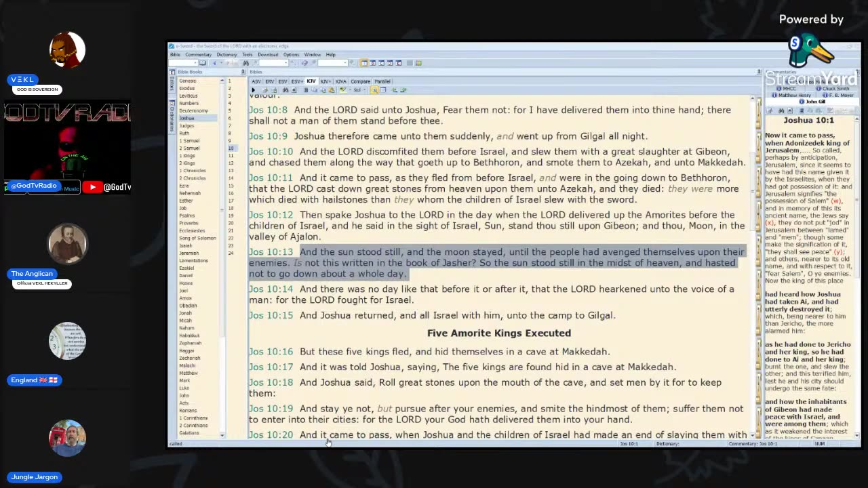Select chapter 11 in the chapter list
The image size is (868, 488).
coord(231,156)
